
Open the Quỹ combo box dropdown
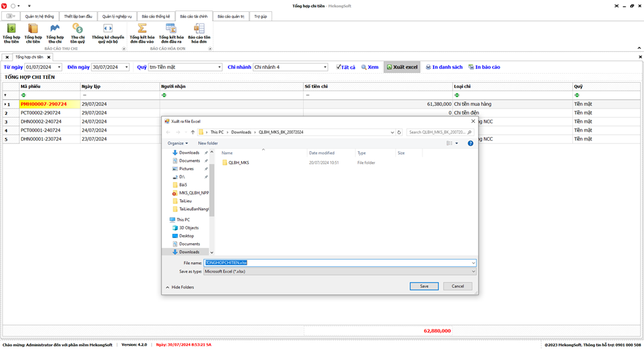pyautogui.click(x=219, y=67)
